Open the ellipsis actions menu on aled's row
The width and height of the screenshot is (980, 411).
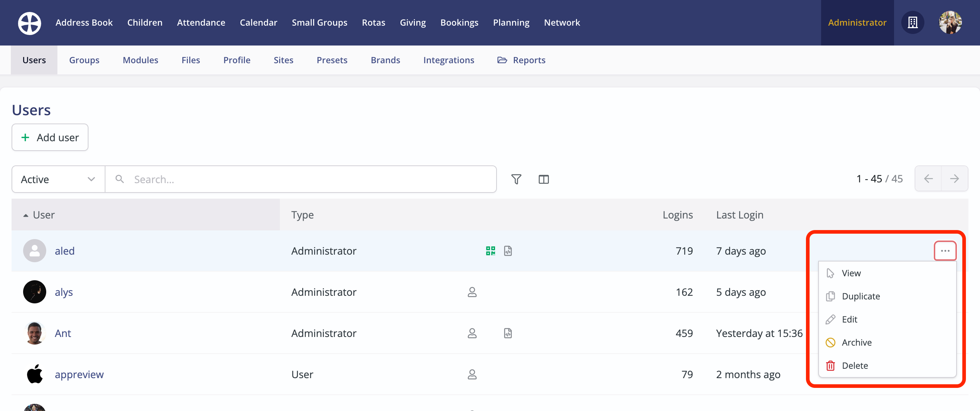(945, 250)
